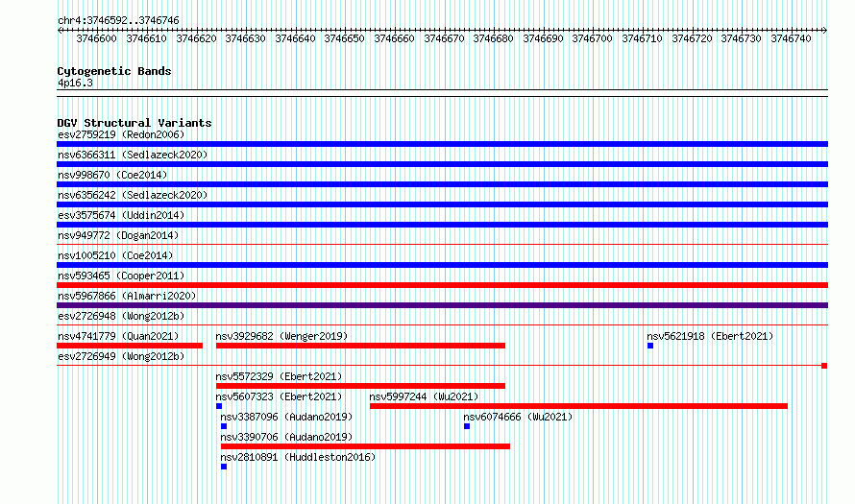This screenshot has width=855, height=504.
Task: Click the small blue marker under nsv3387096
Action: [x=224, y=426]
